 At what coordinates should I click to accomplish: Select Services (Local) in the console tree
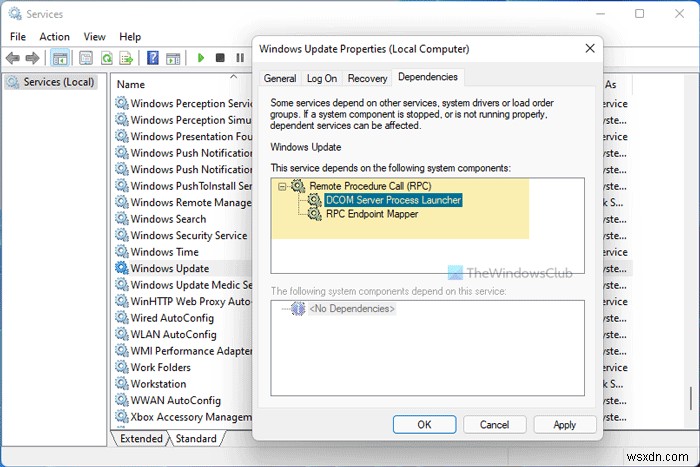58,82
